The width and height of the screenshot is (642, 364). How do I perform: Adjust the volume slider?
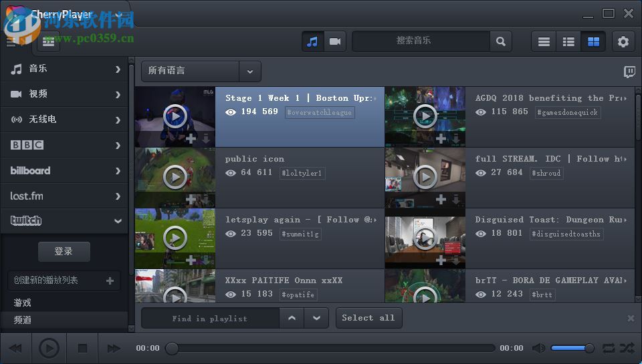pos(572,349)
